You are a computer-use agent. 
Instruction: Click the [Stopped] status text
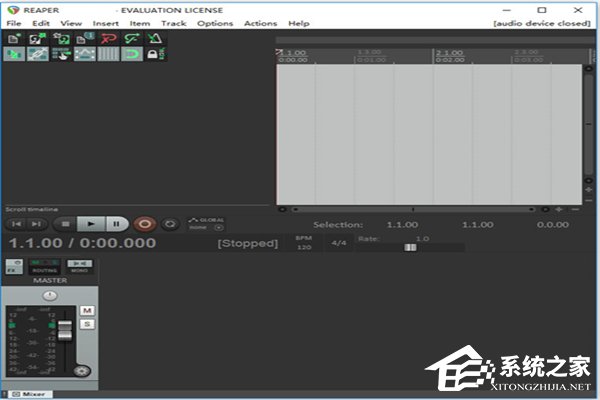248,243
